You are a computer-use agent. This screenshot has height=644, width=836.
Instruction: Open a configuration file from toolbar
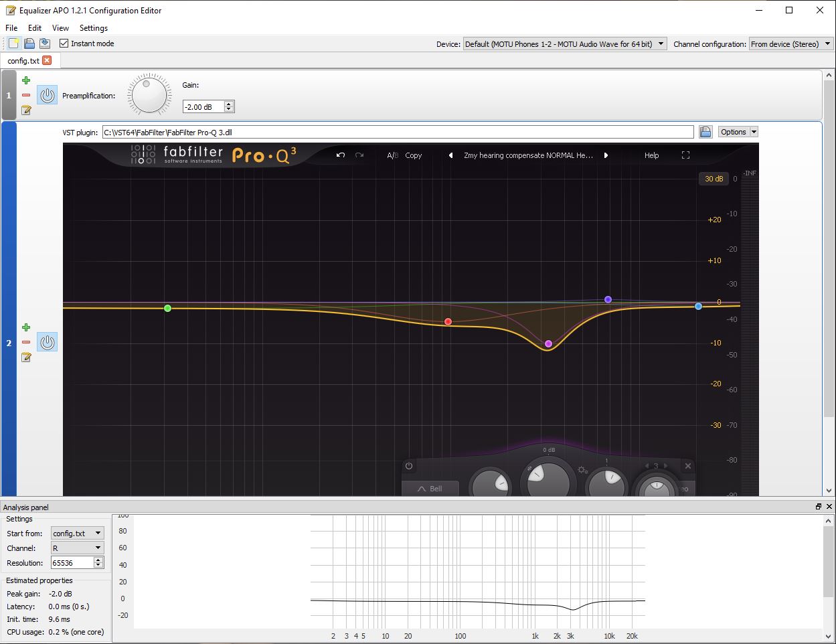click(x=29, y=44)
